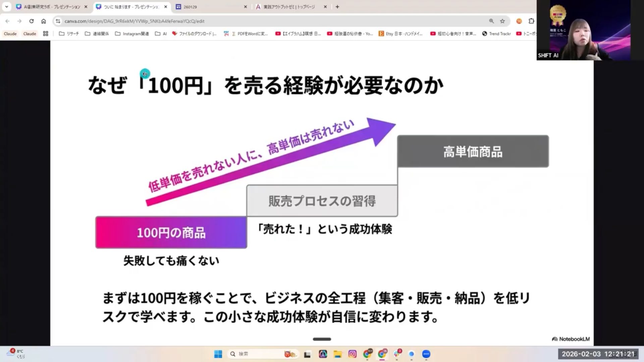Switch to the AI副業研究ラボ presentation tab
644x362 pixels.
[52, 7]
